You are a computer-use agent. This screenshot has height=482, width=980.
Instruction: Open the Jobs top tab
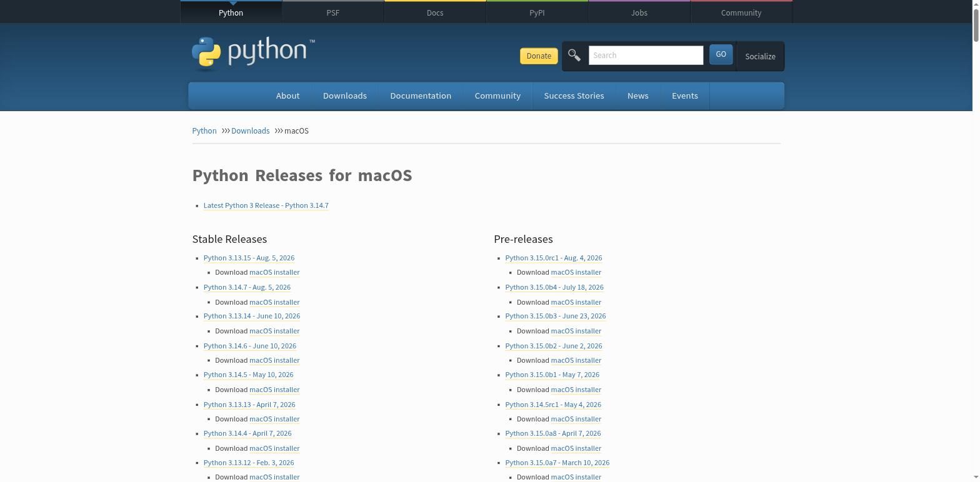(639, 12)
